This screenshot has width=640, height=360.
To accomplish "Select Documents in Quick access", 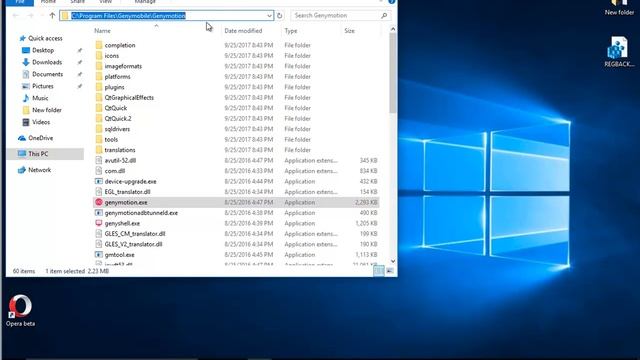I will coord(47,74).
